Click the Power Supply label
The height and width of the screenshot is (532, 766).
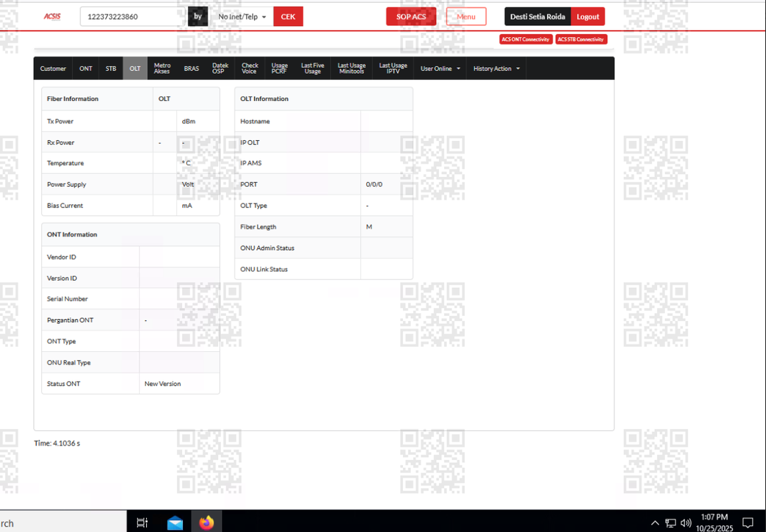coord(66,184)
